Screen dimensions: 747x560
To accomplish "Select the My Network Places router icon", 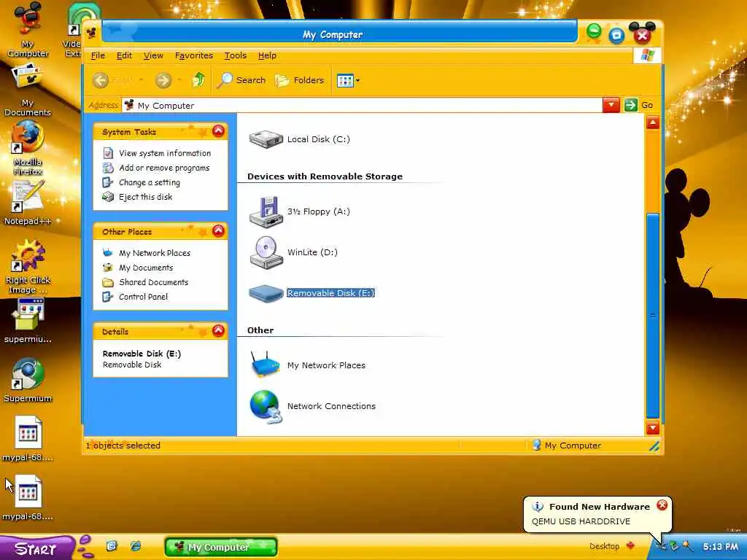I will (266, 365).
